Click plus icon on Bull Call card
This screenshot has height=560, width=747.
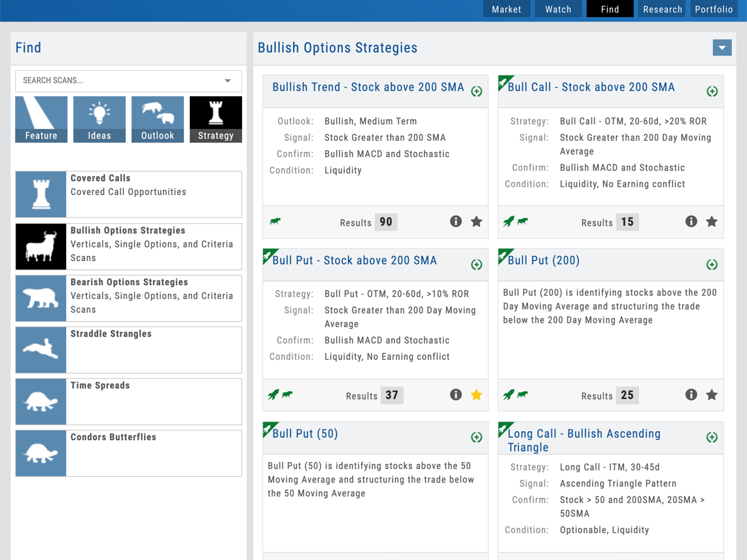712,92
